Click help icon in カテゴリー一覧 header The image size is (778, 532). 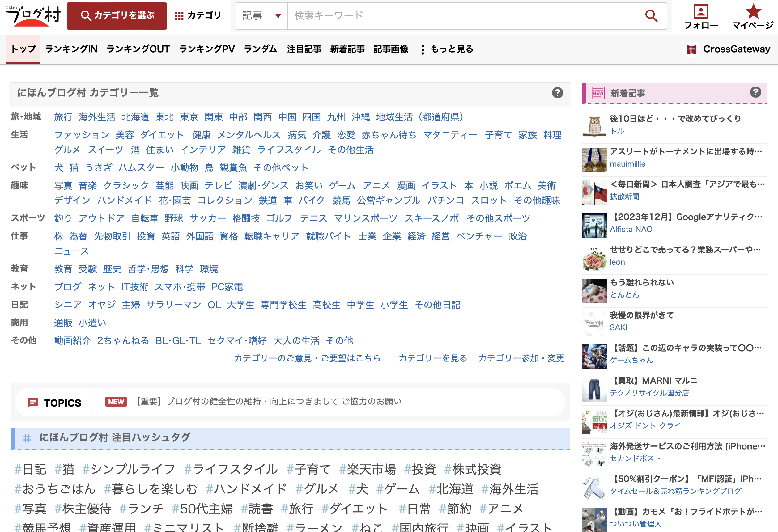coord(557,93)
